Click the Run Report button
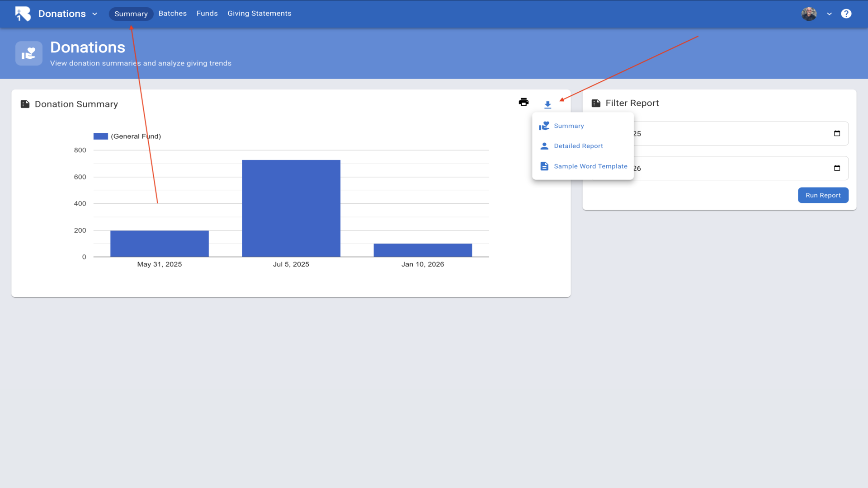The height and width of the screenshot is (488, 868). 823,195
